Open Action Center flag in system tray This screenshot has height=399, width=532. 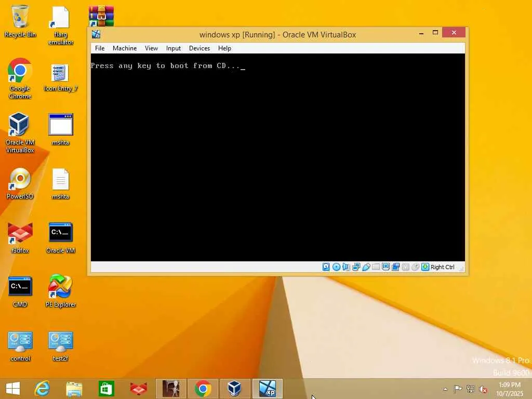click(458, 389)
